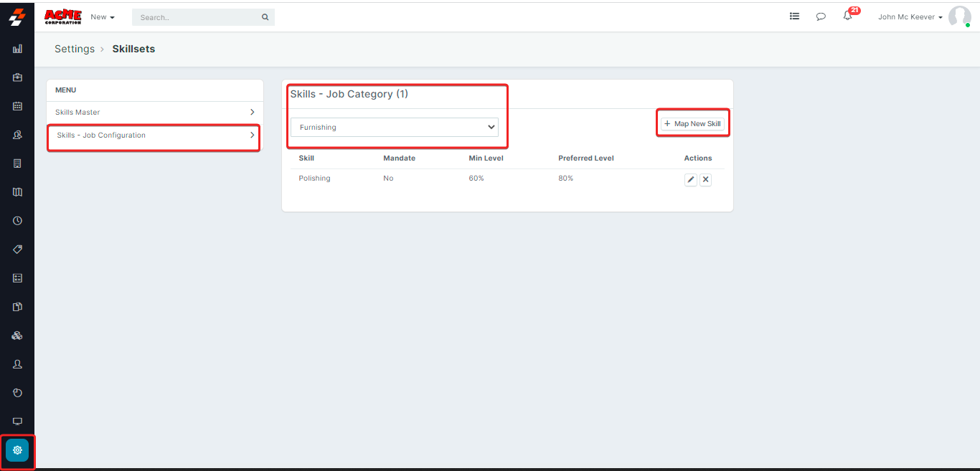Screen dimensions: 980x471
Task: Click the Skill column header
Action: click(306, 158)
